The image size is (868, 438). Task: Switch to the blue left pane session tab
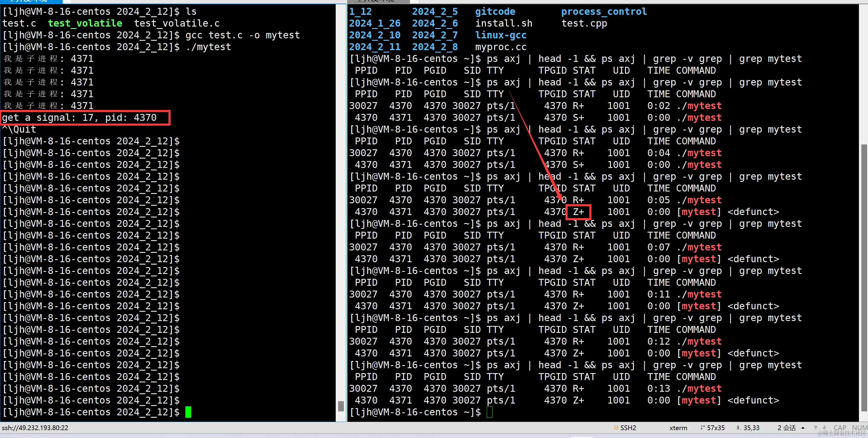[30, 1]
